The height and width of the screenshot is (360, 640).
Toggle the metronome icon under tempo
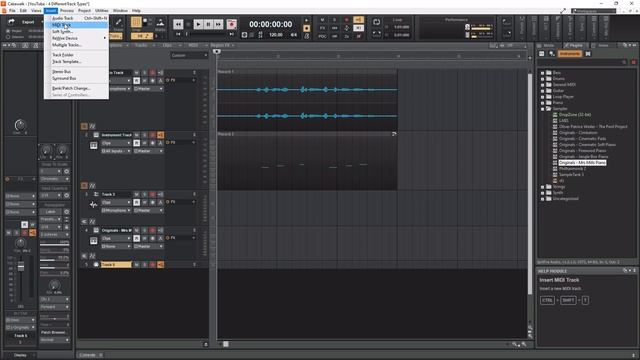pos(307,36)
